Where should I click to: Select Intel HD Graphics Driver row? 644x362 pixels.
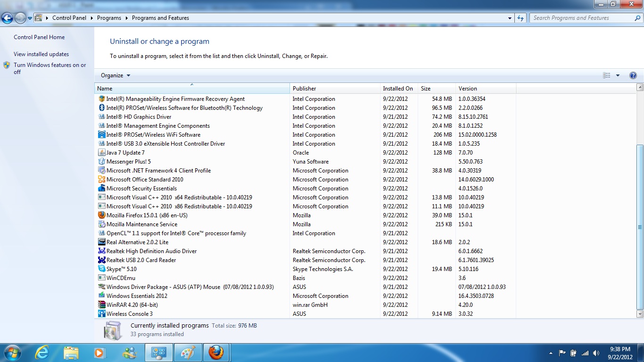coord(305,117)
